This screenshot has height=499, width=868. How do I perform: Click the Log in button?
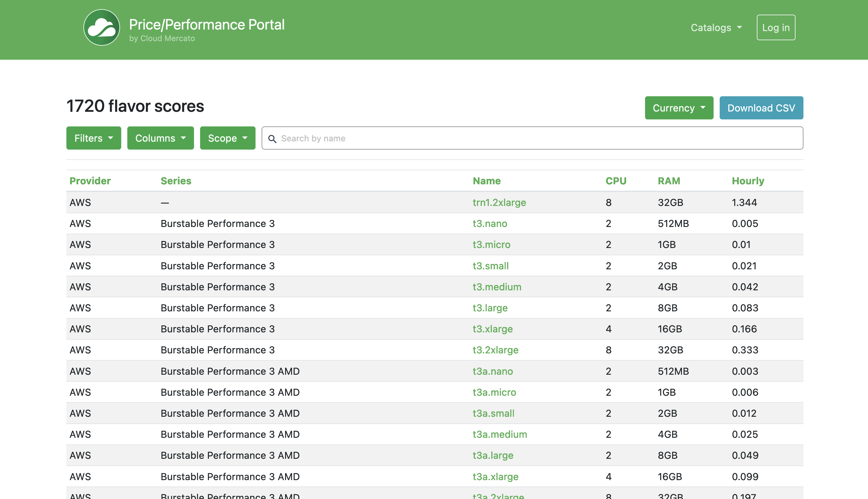pyautogui.click(x=776, y=27)
